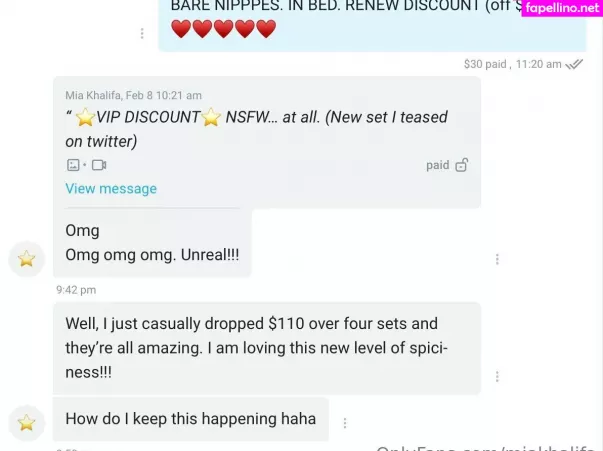Click the fapellino.net watermark badge
Viewport: 603px width, 451px height.
tap(562, 8)
